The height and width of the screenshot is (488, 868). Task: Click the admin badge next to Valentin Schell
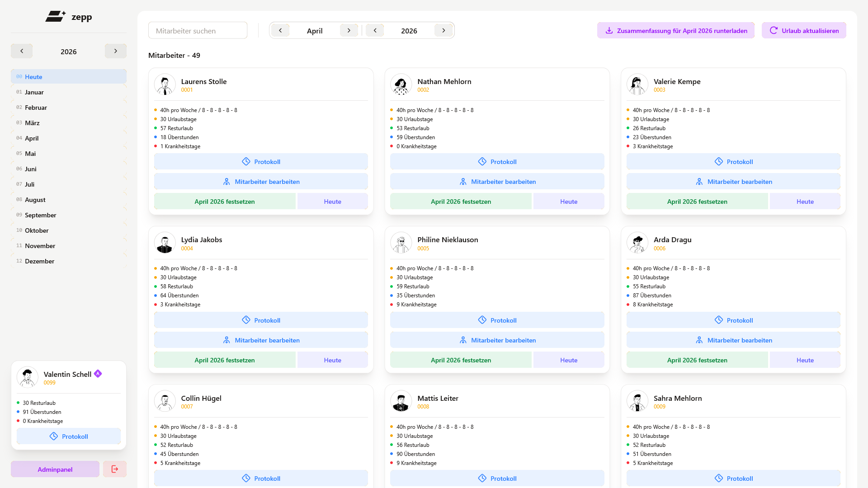tap(98, 374)
